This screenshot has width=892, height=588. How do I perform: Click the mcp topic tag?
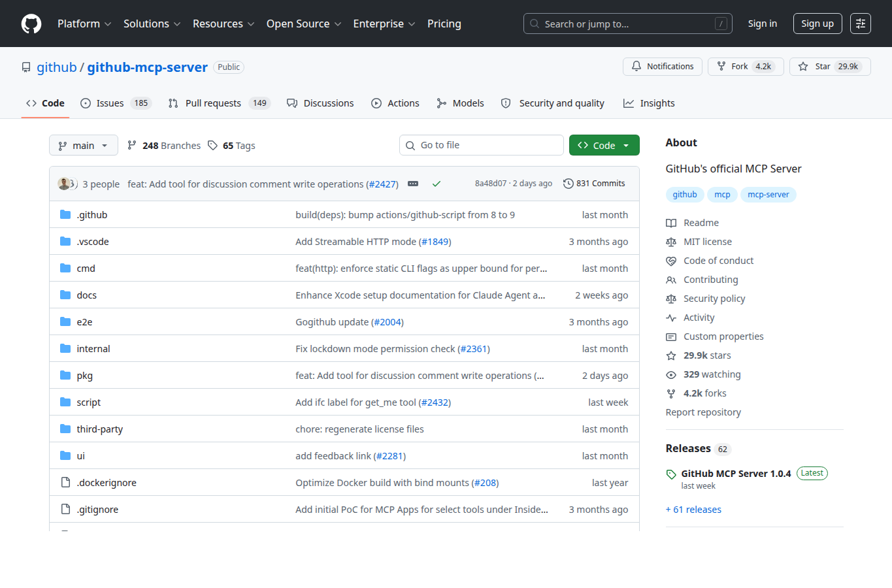tap(723, 195)
